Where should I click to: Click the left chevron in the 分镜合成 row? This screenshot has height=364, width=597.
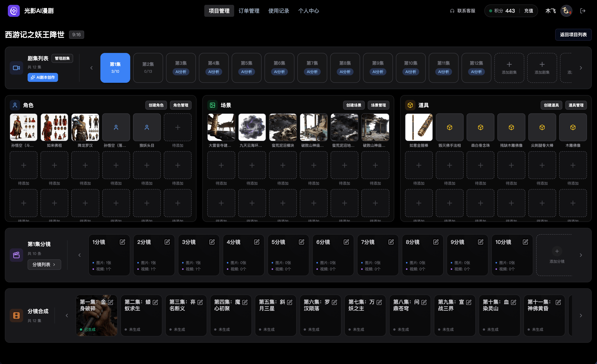click(x=67, y=315)
